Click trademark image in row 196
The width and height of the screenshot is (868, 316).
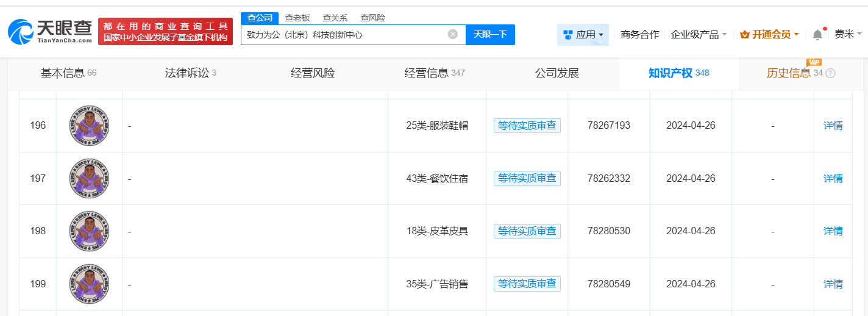coord(89,125)
